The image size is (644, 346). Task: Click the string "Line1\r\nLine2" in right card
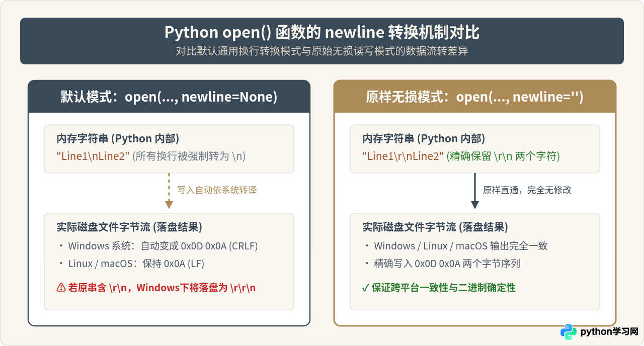pos(404,156)
